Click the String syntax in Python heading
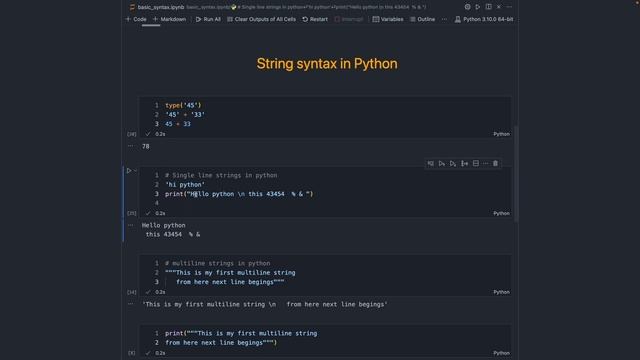This screenshot has height=360, width=640. point(327,64)
